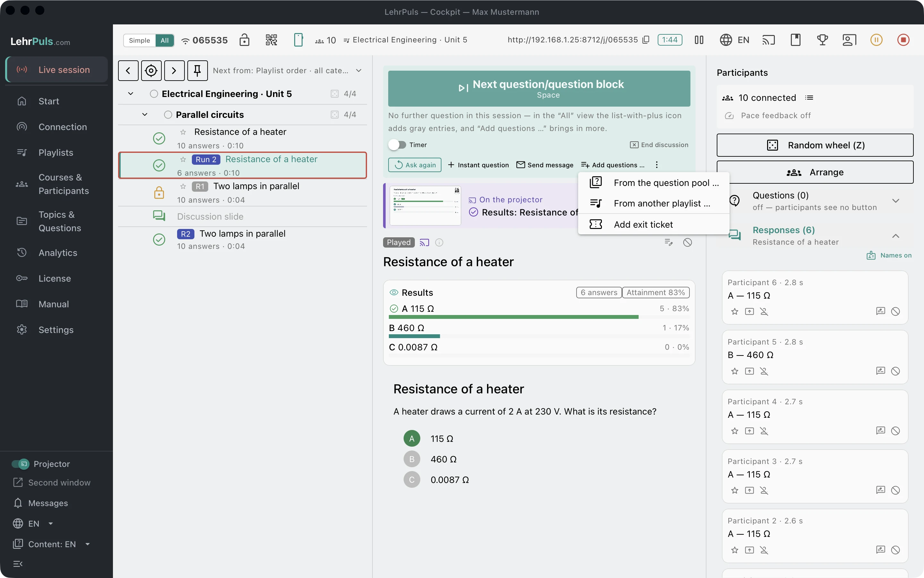Image resolution: width=924 pixels, height=578 pixels.
Task: Choose From another playlist menu item
Action: point(654,203)
